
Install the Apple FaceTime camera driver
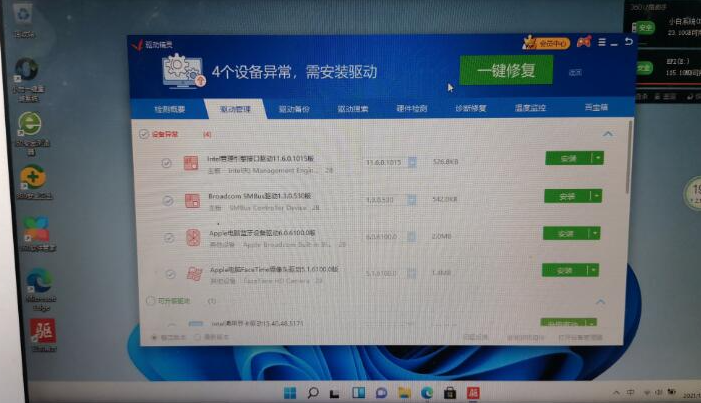(564, 270)
